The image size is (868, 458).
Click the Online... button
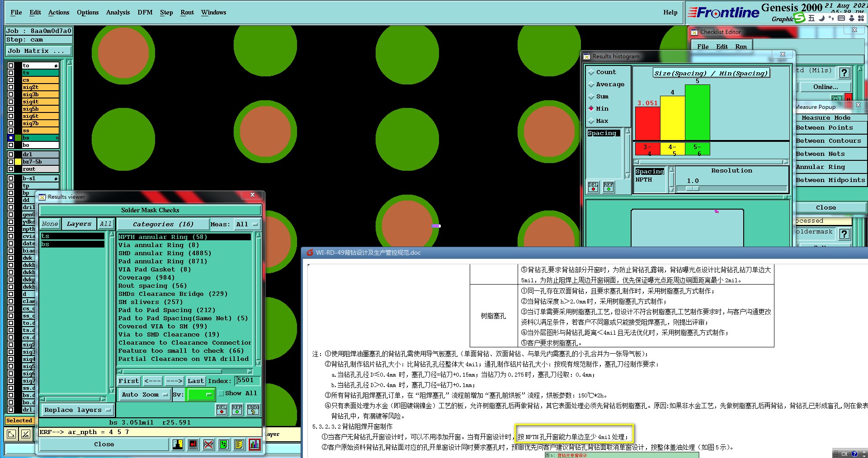pos(826,87)
